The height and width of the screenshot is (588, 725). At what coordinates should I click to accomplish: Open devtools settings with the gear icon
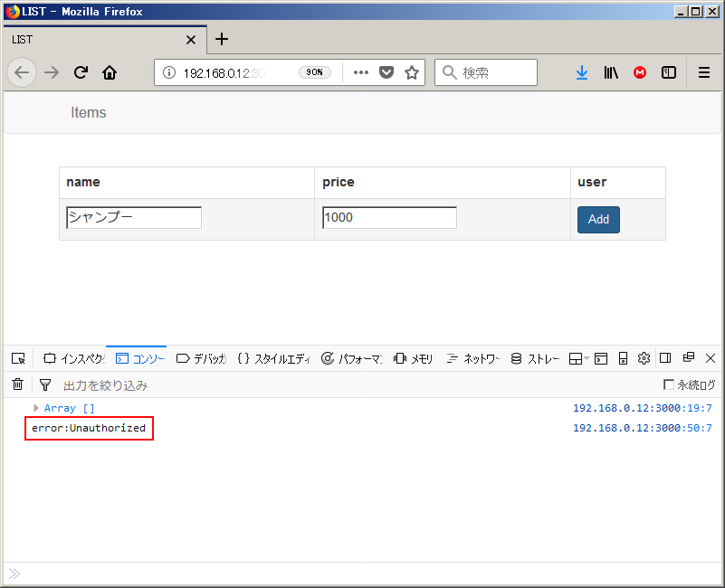click(644, 358)
